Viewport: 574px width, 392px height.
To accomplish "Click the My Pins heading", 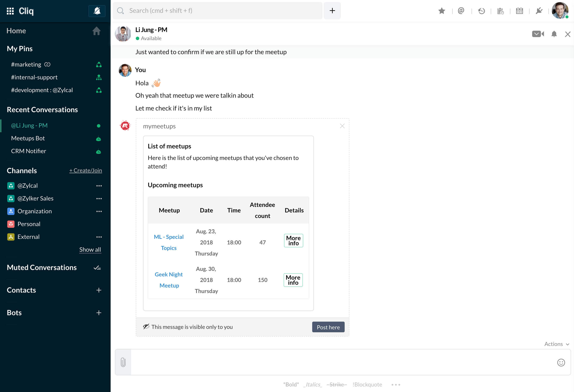I will [20, 49].
